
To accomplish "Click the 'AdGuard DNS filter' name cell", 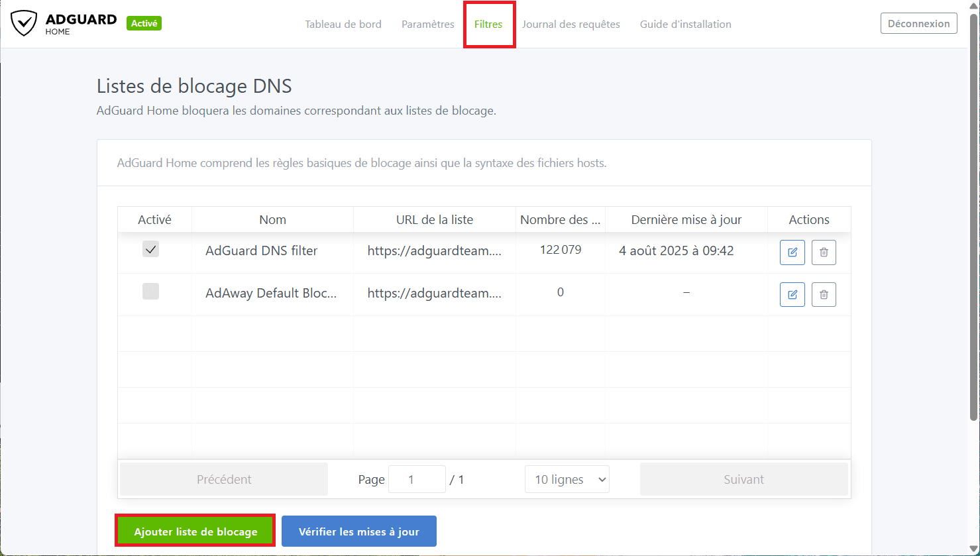I will (262, 250).
